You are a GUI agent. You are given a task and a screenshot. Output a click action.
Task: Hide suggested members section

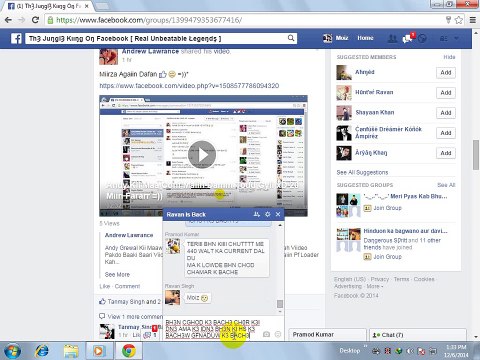(x=449, y=57)
